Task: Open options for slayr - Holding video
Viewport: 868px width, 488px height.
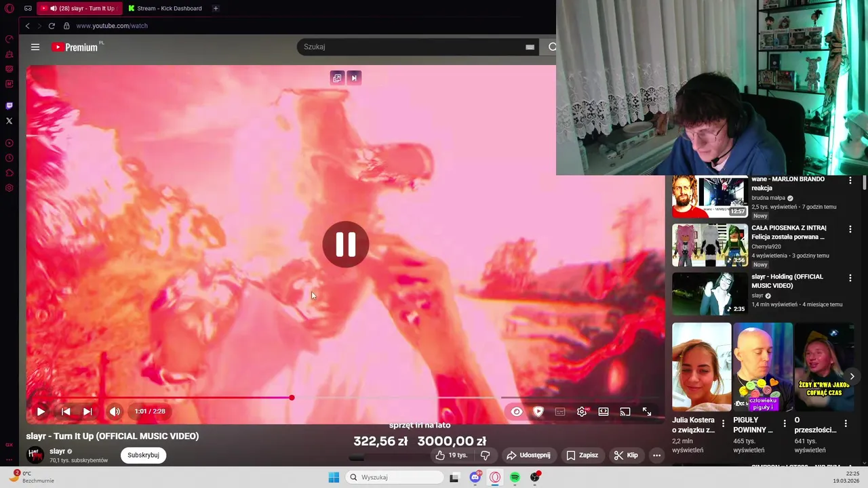Action: 850,278
